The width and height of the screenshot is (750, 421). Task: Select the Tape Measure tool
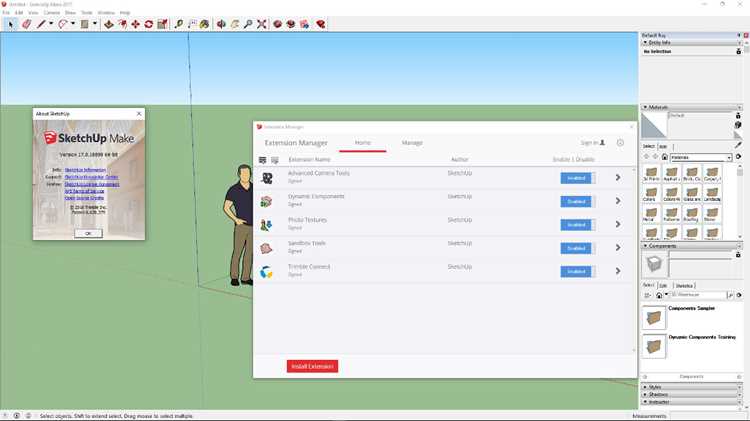click(178, 24)
